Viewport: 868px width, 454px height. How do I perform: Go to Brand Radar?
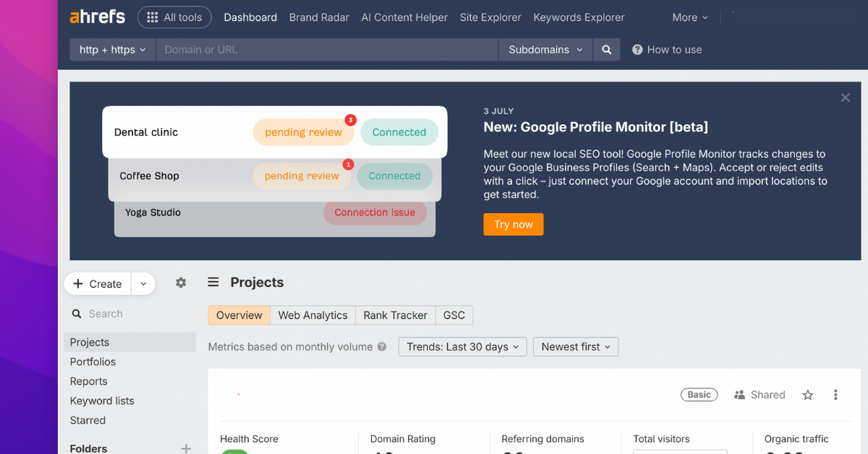click(319, 17)
